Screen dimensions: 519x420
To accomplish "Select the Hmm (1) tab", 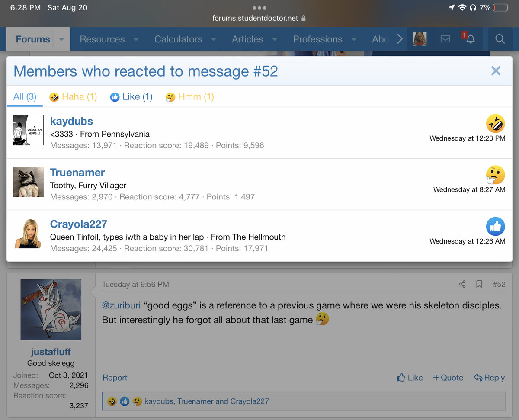I will pyautogui.click(x=190, y=96).
